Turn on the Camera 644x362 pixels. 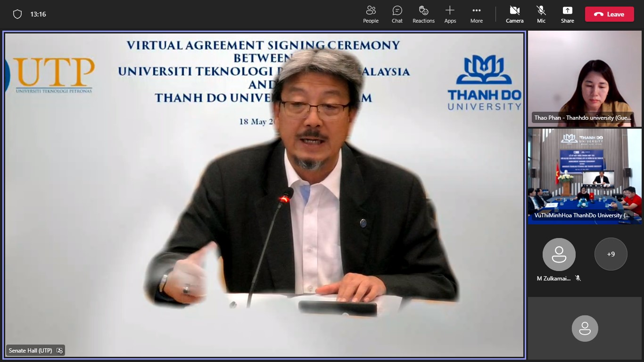[x=514, y=14]
